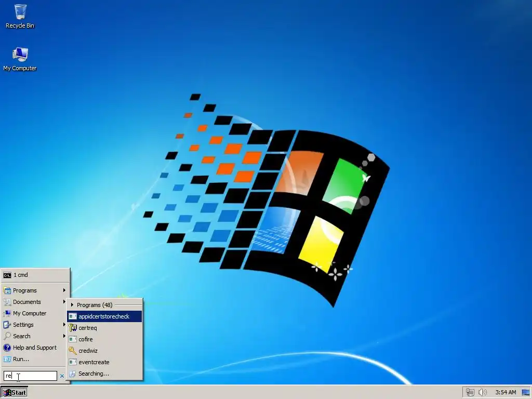
Task: Select the cofire search result
Action: (104, 339)
